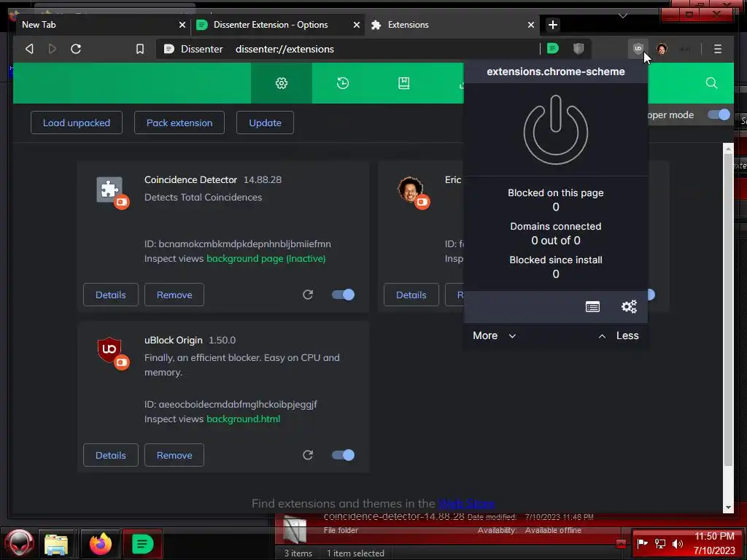Screen dimensions: 747x560
Task: Reload the uBlock Origin extension
Action: pyautogui.click(x=308, y=455)
